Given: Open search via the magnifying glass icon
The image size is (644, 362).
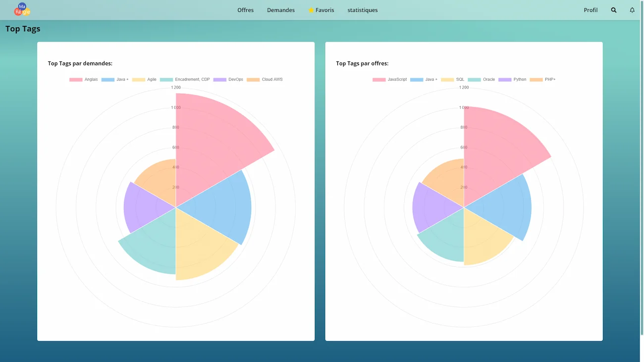Looking at the screenshot, I should tap(614, 10).
